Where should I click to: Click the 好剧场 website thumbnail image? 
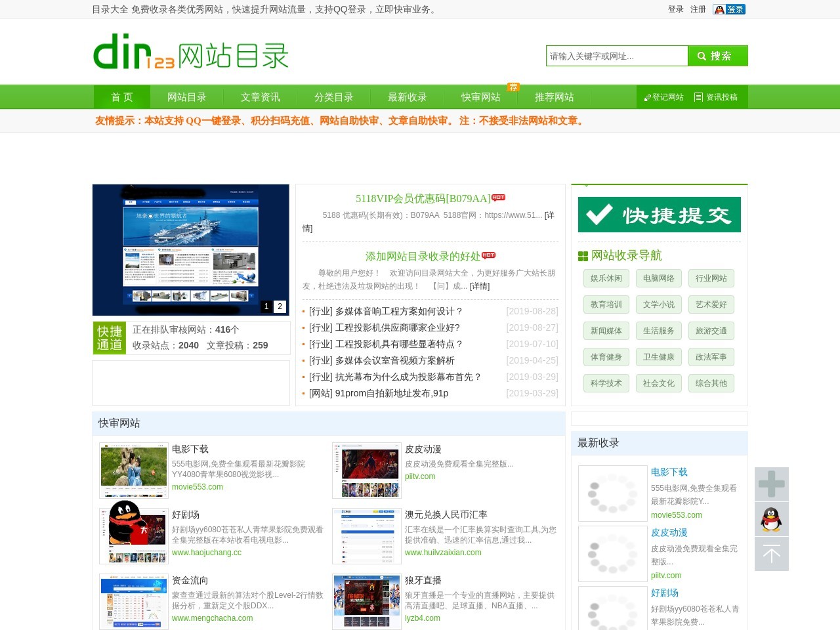click(x=133, y=535)
